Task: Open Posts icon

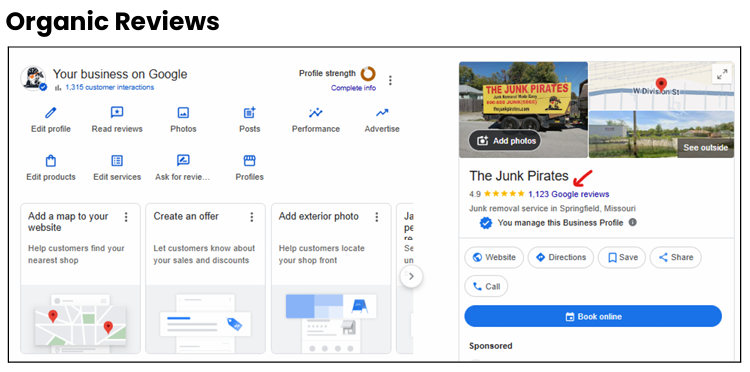Action: click(250, 113)
